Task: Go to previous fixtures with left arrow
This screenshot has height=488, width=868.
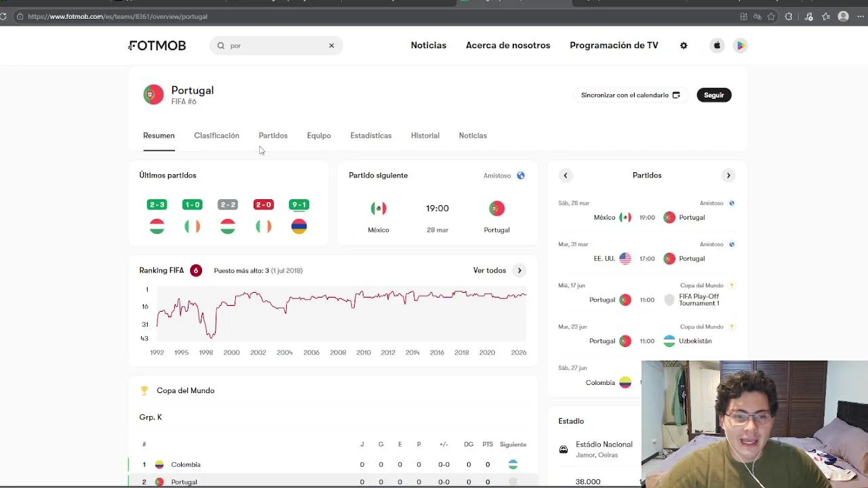Action: [x=566, y=176]
